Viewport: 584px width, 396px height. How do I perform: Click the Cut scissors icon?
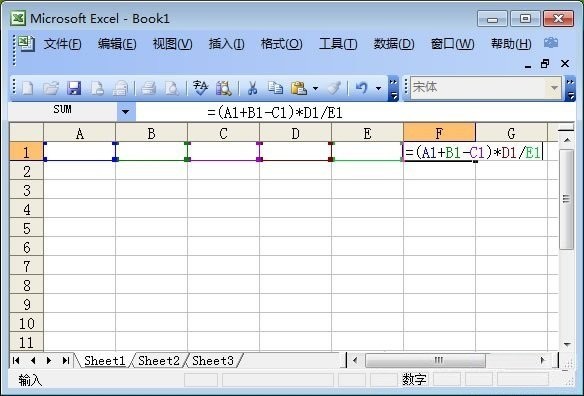253,88
